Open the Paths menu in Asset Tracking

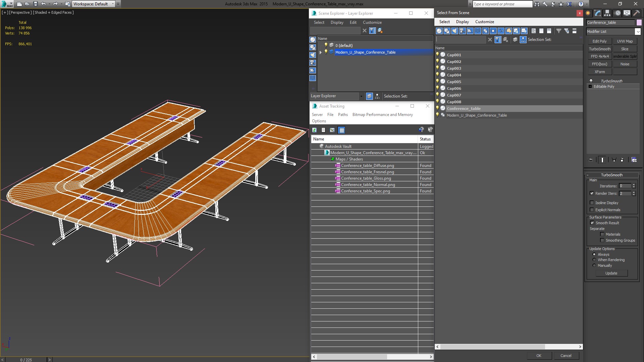342,115
